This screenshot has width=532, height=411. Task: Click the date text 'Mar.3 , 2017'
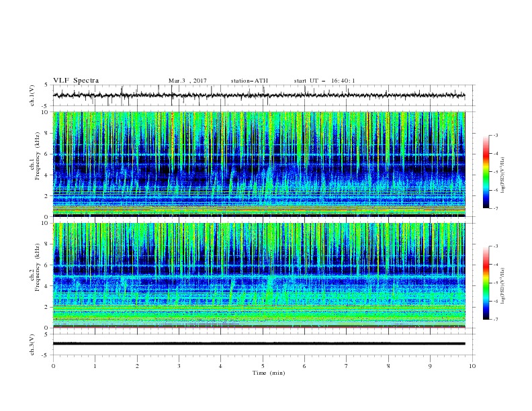pyautogui.click(x=187, y=81)
